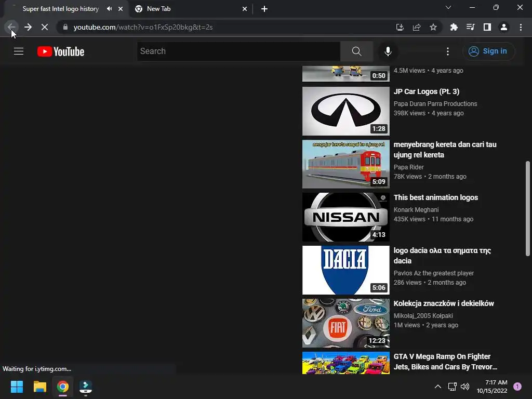Search with voice microphone icon
This screenshot has height=399, width=532.
pos(388,51)
